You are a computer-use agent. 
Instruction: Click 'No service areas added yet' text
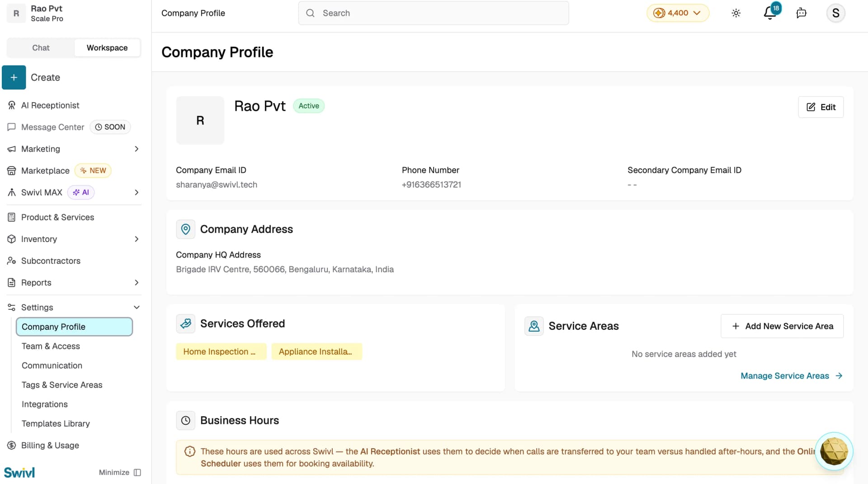point(684,354)
